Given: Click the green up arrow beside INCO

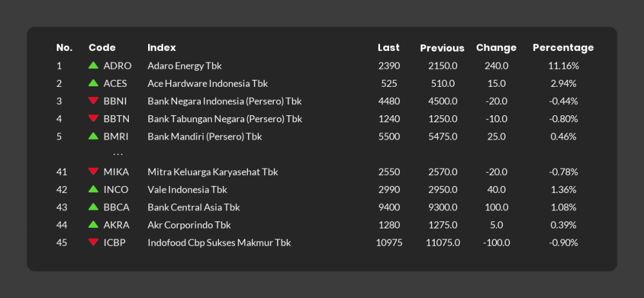Looking at the screenshot, I should pos(93,189).
